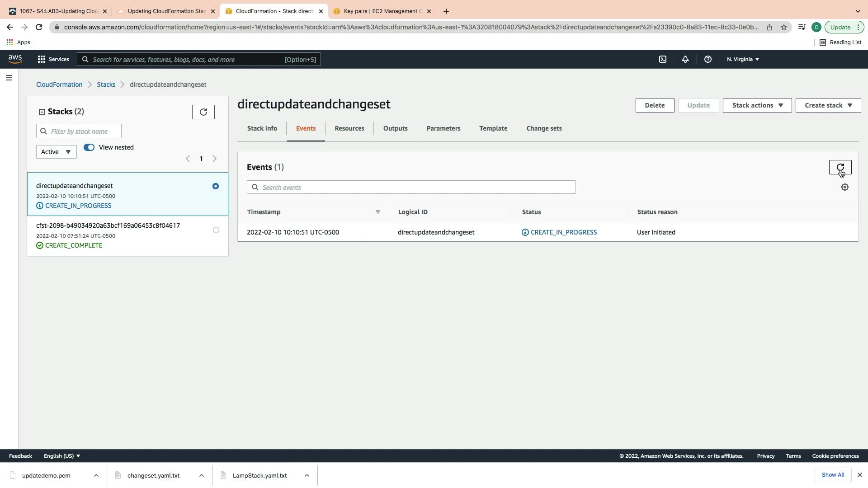
Task: Focus the Search events field
Action: [411, 187]
